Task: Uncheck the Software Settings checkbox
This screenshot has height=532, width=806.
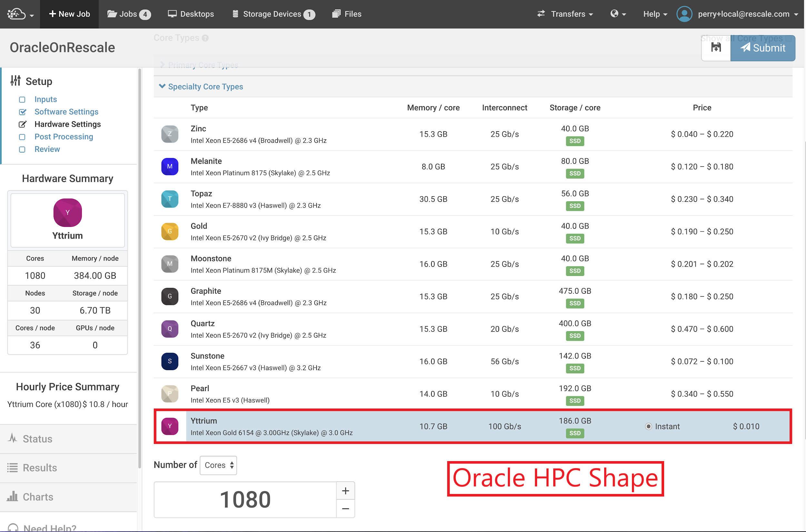Action: [x=22, y=112]
